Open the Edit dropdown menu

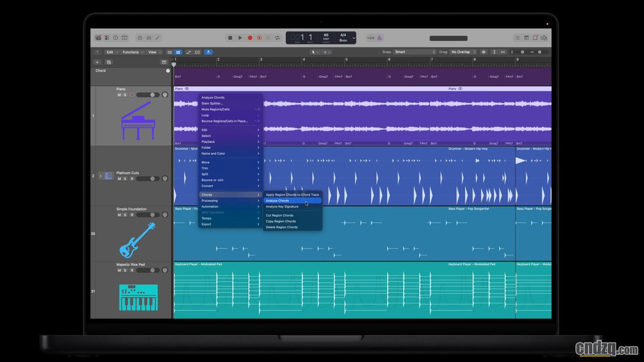(x=112, y=52)
